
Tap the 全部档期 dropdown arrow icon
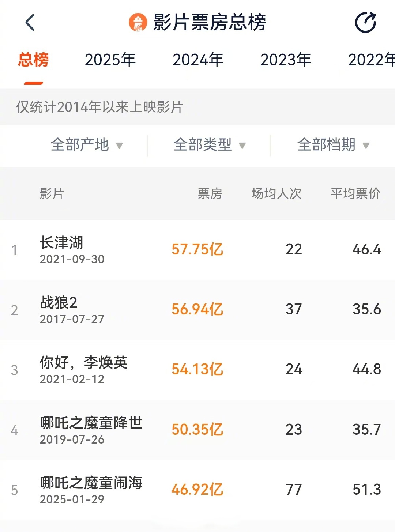[x=365, y=145]
